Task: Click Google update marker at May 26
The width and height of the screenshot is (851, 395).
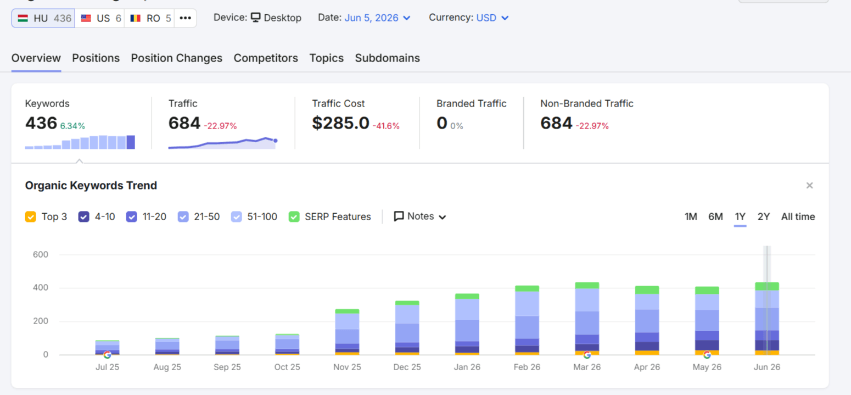Action: coord(707,354)
